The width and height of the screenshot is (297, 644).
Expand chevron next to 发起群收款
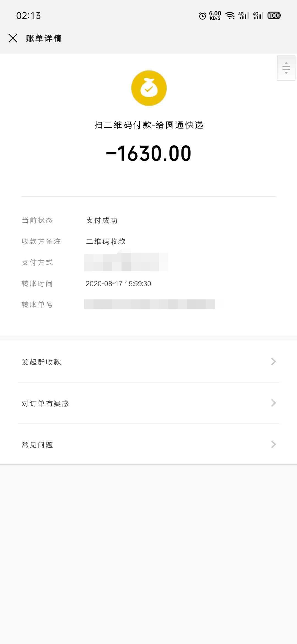[273, 362]
